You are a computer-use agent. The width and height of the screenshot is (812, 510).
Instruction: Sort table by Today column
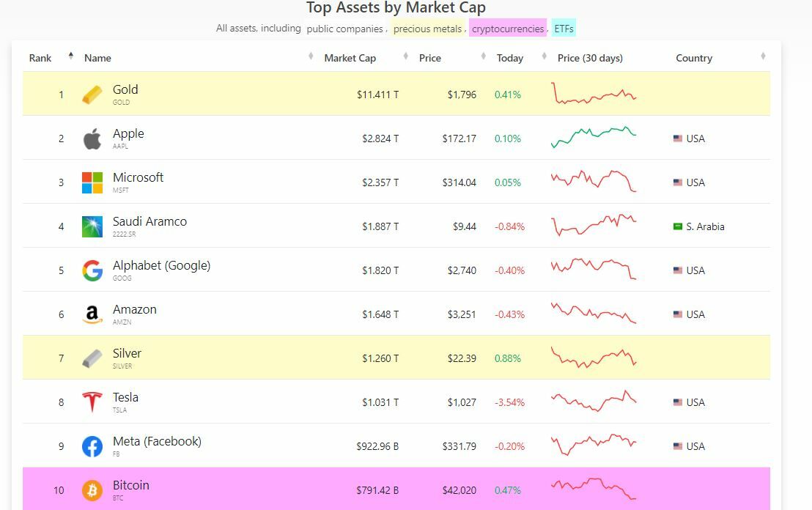pos(510,58)
